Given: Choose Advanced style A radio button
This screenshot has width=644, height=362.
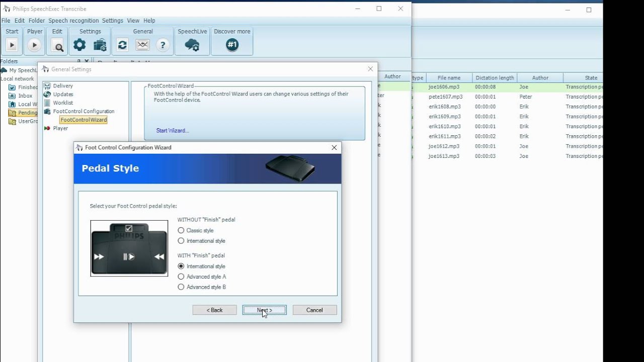Looking at the screenshot, I should click(x=181, y=277).
